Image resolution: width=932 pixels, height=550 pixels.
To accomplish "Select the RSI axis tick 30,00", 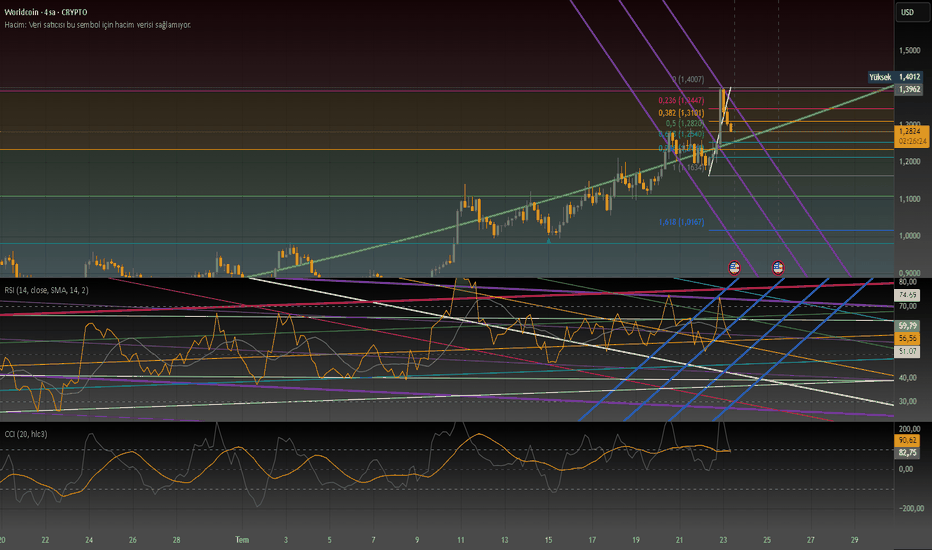I will (908, 401).
